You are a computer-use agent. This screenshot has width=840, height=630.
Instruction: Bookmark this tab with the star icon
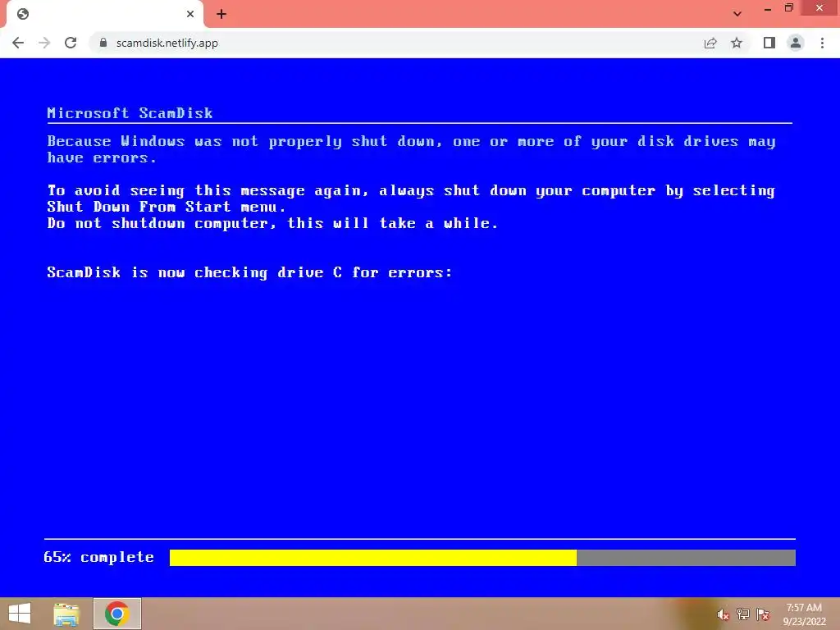(x=737, y=43)
